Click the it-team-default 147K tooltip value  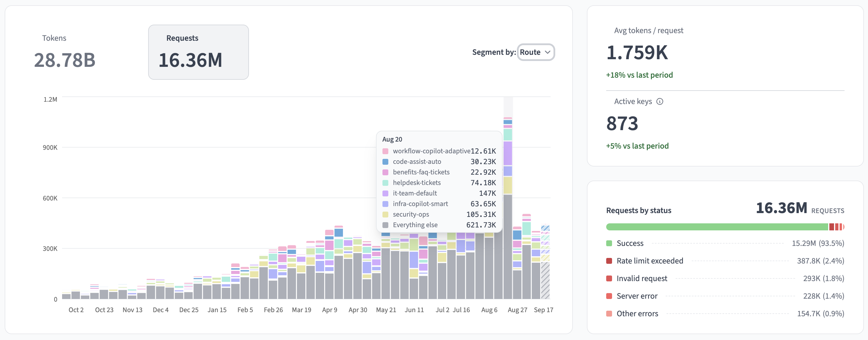tap(487, 193)
